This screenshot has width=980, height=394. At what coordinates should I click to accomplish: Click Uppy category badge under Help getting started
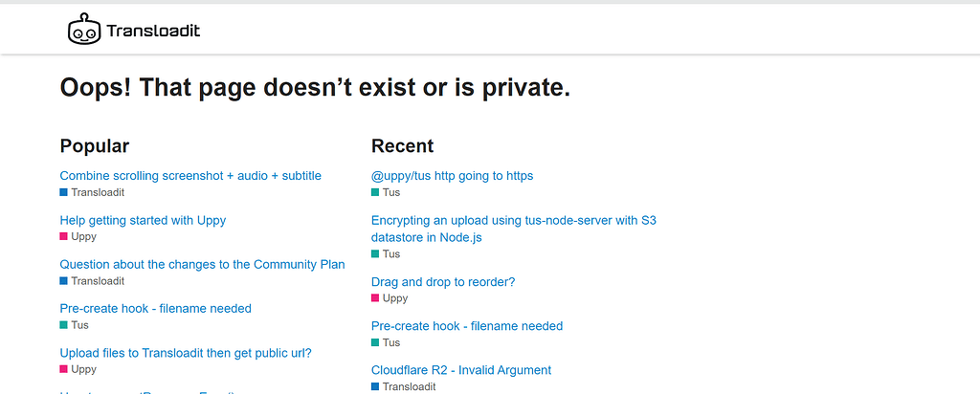78,236
